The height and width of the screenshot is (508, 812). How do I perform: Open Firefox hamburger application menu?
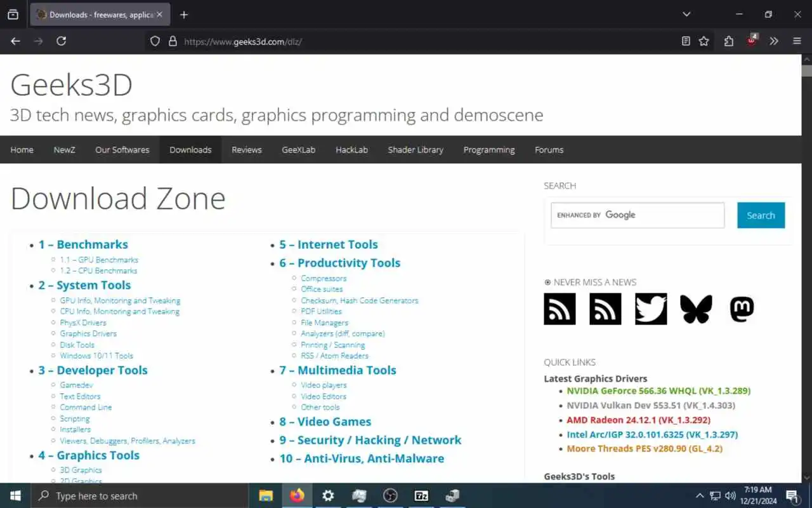point(797,41)
